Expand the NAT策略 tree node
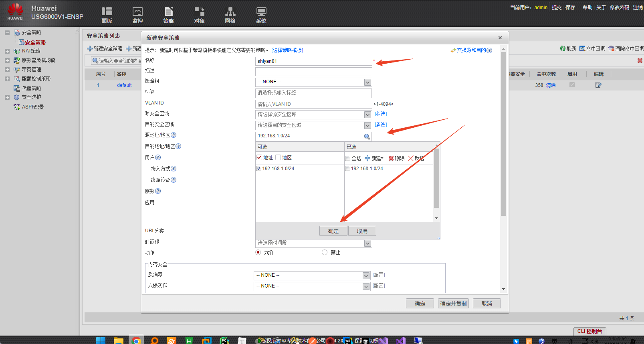 (7, 51)
